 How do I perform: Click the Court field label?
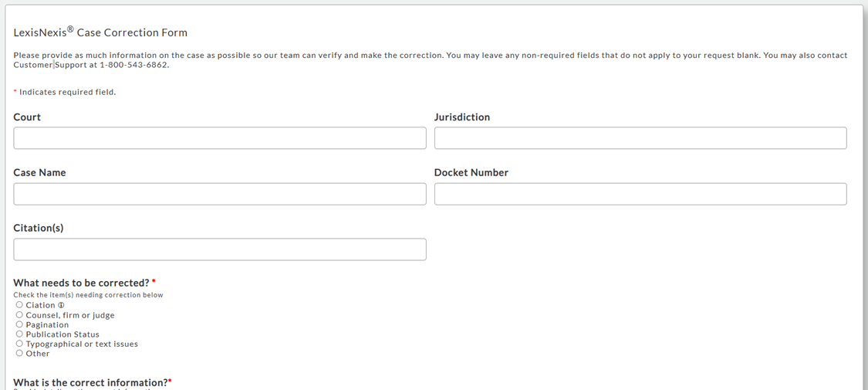pyautogui.click(x=27, y=117)
